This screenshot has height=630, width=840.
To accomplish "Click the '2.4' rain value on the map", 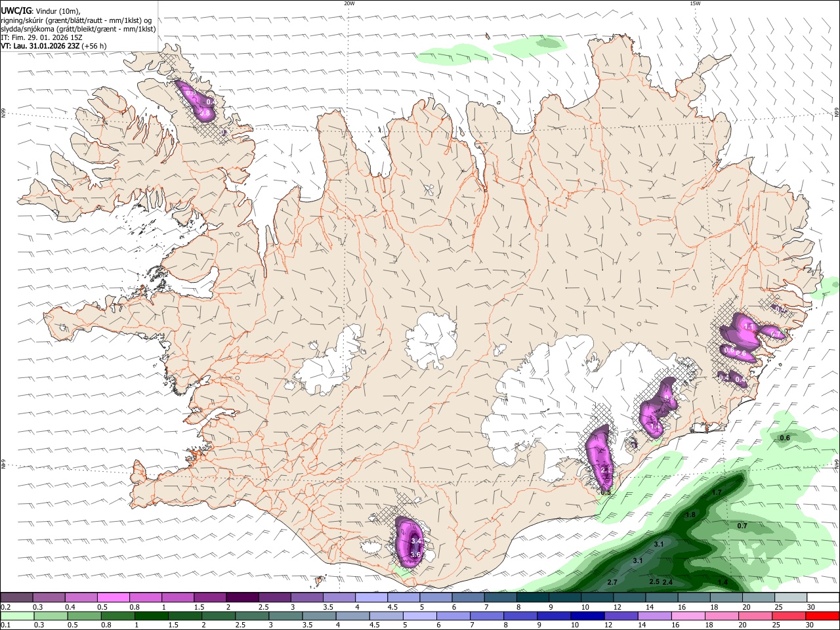I will coord(668,582).
